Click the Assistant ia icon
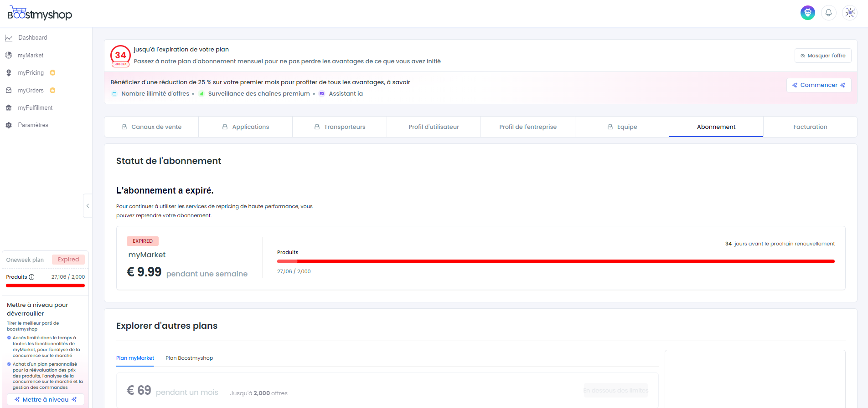The image size is (868, 408). coord(322,94)
